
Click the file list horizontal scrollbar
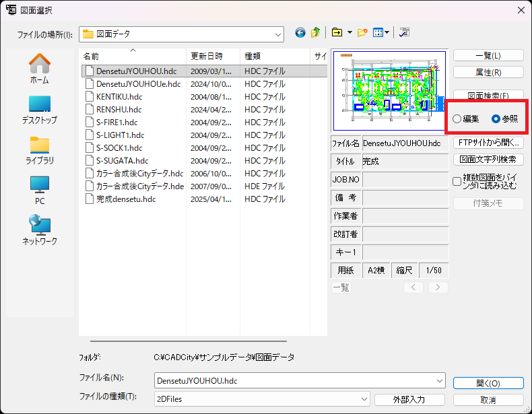189,341
